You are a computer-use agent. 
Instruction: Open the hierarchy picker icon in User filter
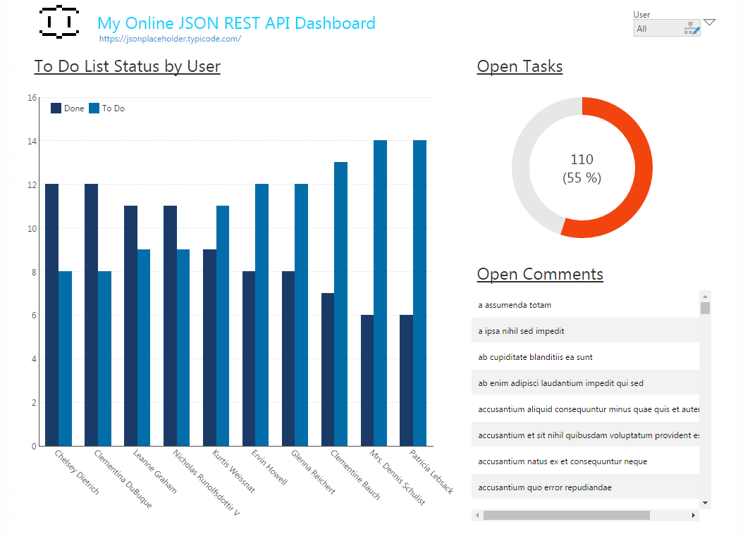691,28
